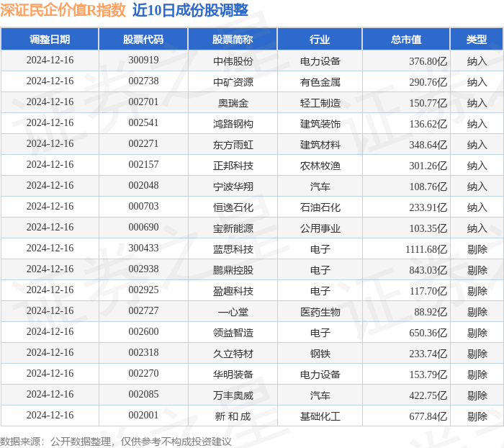Click stock code 002738
The height and width of the screenshot is (448, 504).
point(143,81)
